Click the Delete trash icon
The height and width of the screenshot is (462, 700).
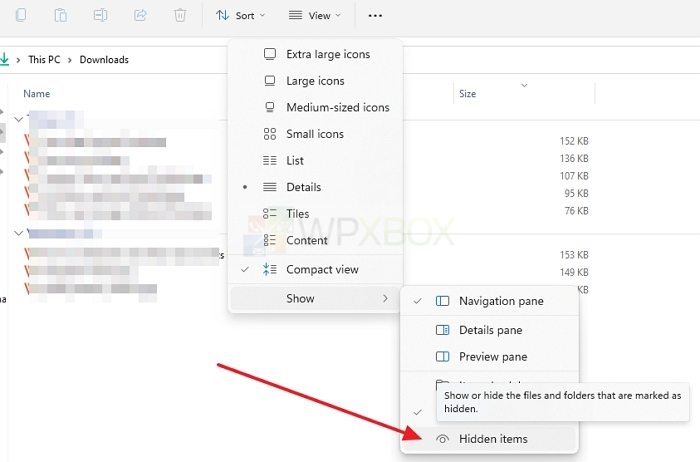pyautogui.click(x=180, y=15)
